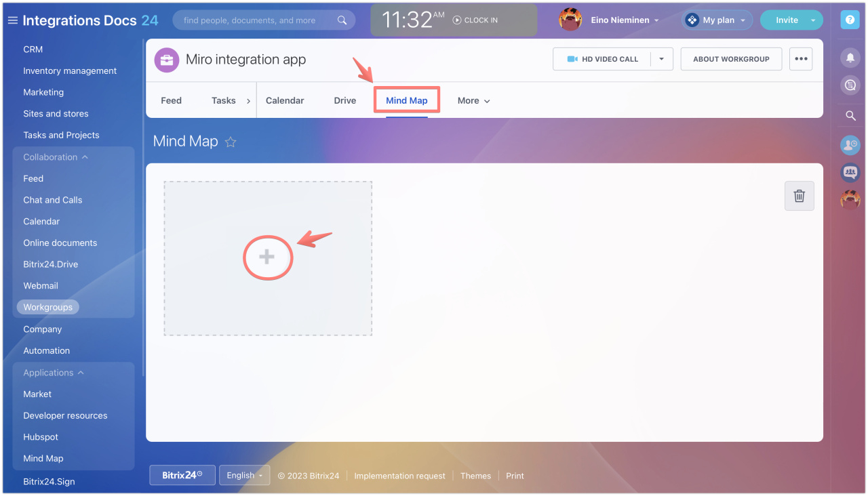Screen dimensions: 868x496
Task: Open Tasks and Projects menu item
Action: tap(61, 136)
